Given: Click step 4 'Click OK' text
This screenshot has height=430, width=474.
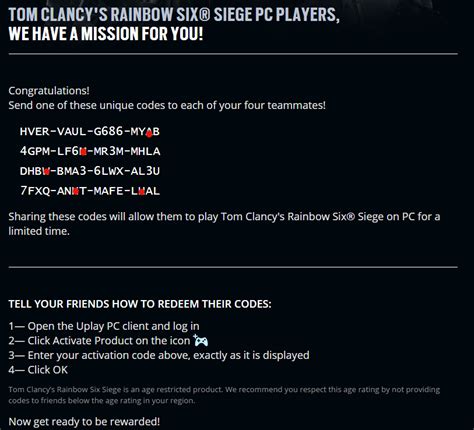Looking at the screenshot, I should pyautogui.click(x=38, y=370).
